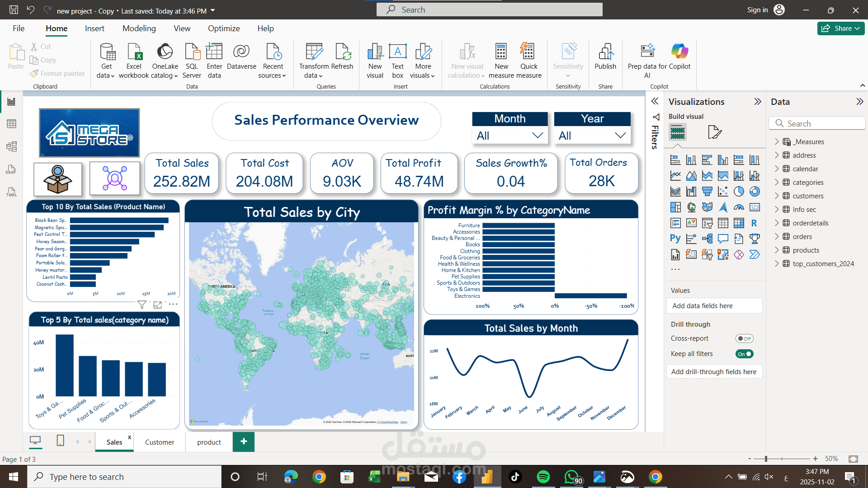
Task: Turn off Keep all filters toggle
Action: coord(744,354)
